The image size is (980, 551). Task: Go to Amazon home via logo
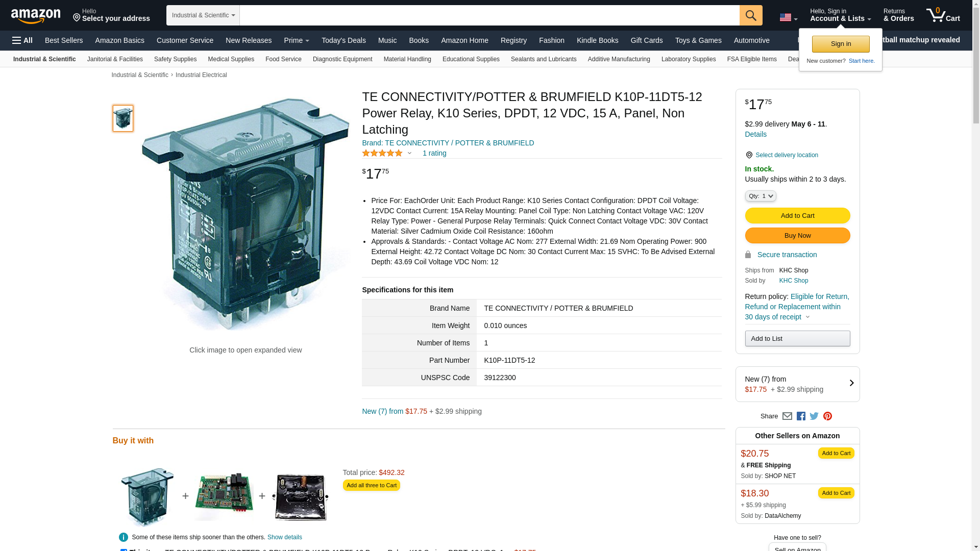coord(36,16)
